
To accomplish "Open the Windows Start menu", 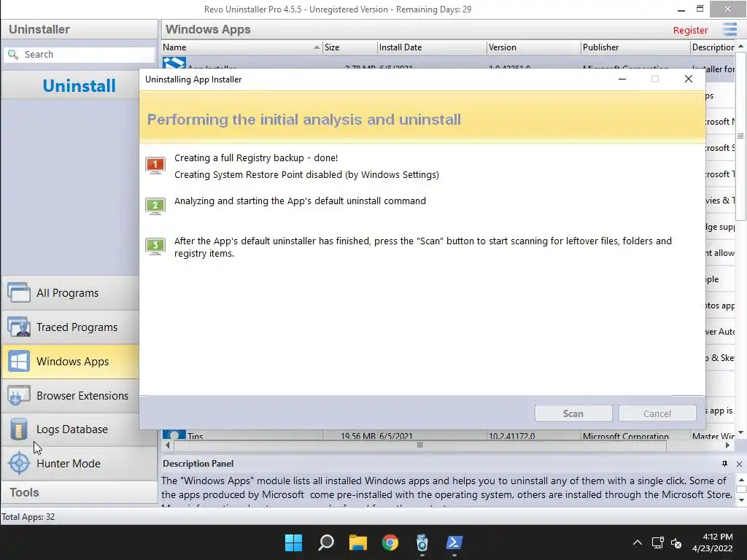I will tap(293, 542).
